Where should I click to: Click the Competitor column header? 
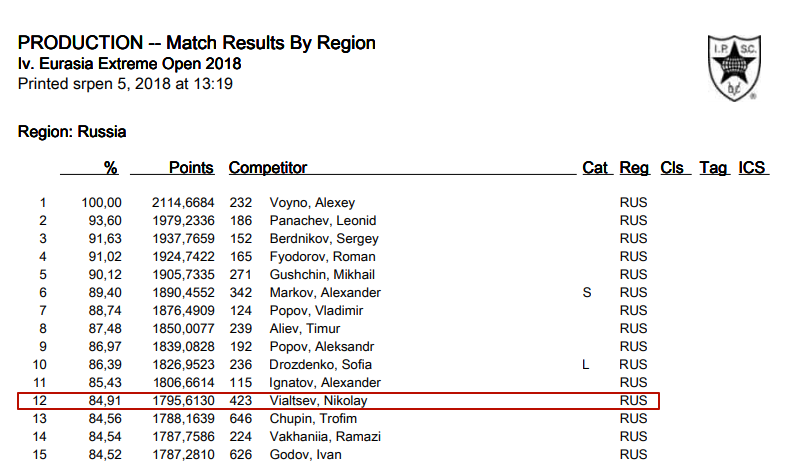point(268,168)
